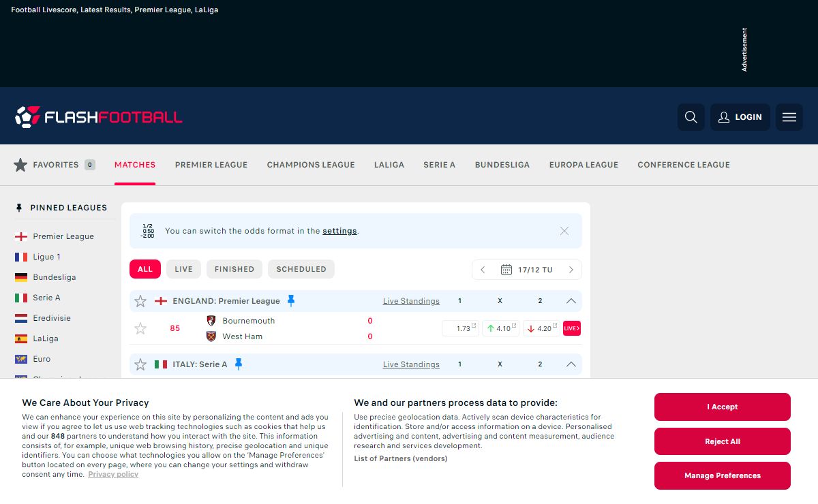Open the BUNDESLIGA tab
The image size is (818, 504).
pyautogui.click(x=502, y=165)
